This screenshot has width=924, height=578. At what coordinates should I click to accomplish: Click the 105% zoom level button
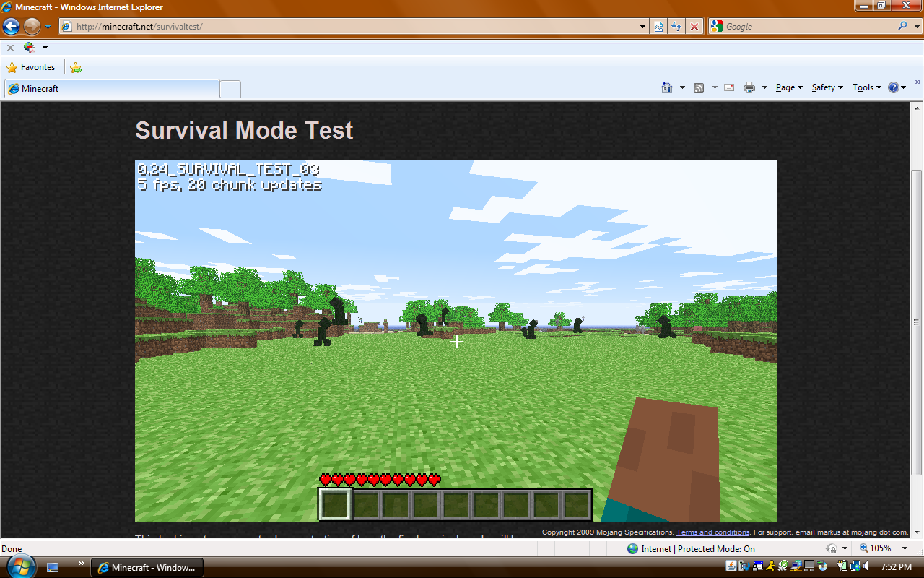pos(875,549)
